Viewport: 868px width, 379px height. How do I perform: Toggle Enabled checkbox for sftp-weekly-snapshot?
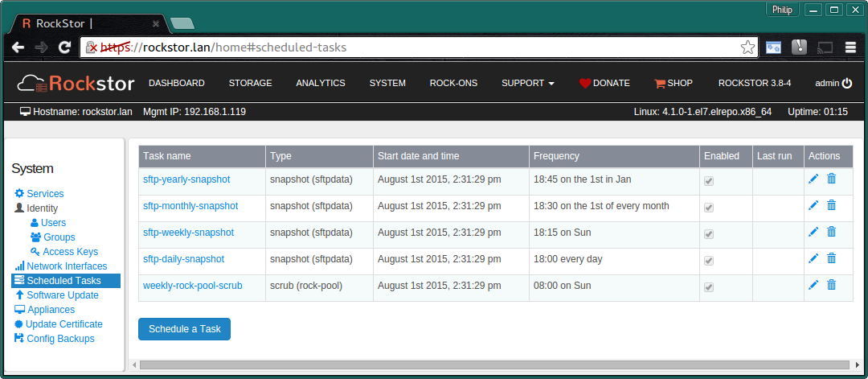pyautogui.click(x=709, y=234)
